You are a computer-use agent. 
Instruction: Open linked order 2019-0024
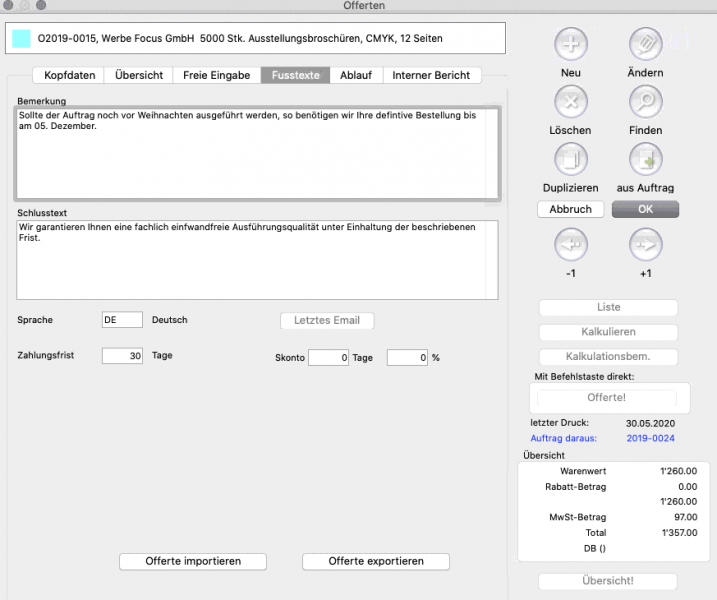click(651, 438)
